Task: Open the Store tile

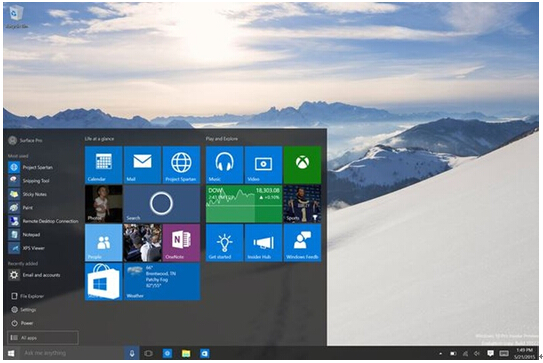Action: [x=104, y=281]
